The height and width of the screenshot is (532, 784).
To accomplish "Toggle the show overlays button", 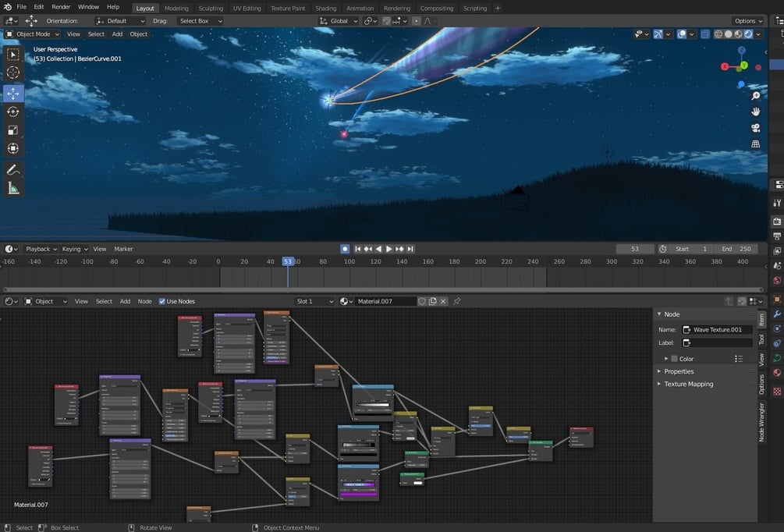I will click(682, 34).
